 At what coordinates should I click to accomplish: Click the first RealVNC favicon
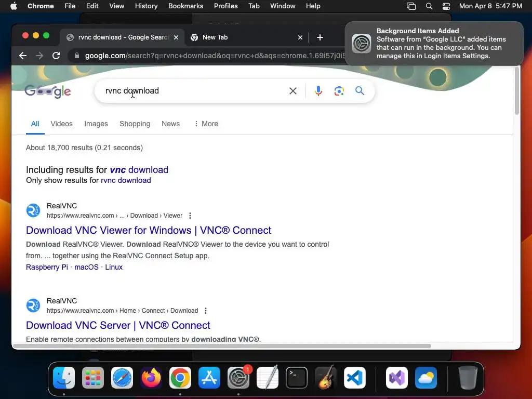pos(33,210)
